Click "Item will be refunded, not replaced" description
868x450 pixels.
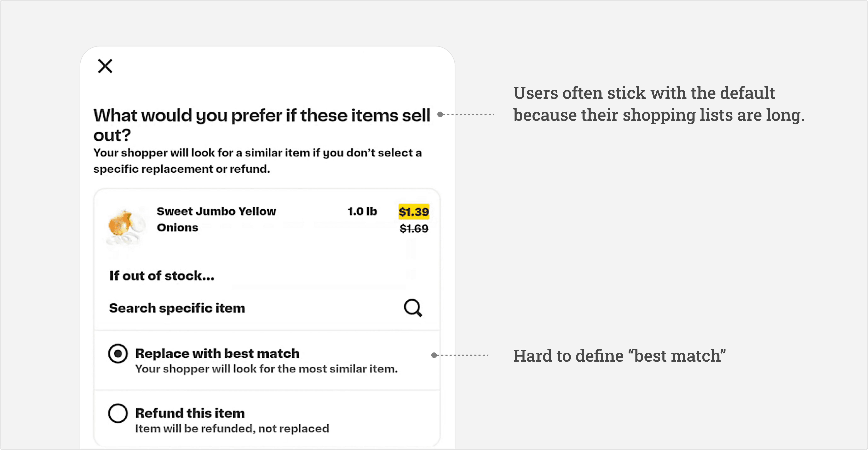[232, 428]
